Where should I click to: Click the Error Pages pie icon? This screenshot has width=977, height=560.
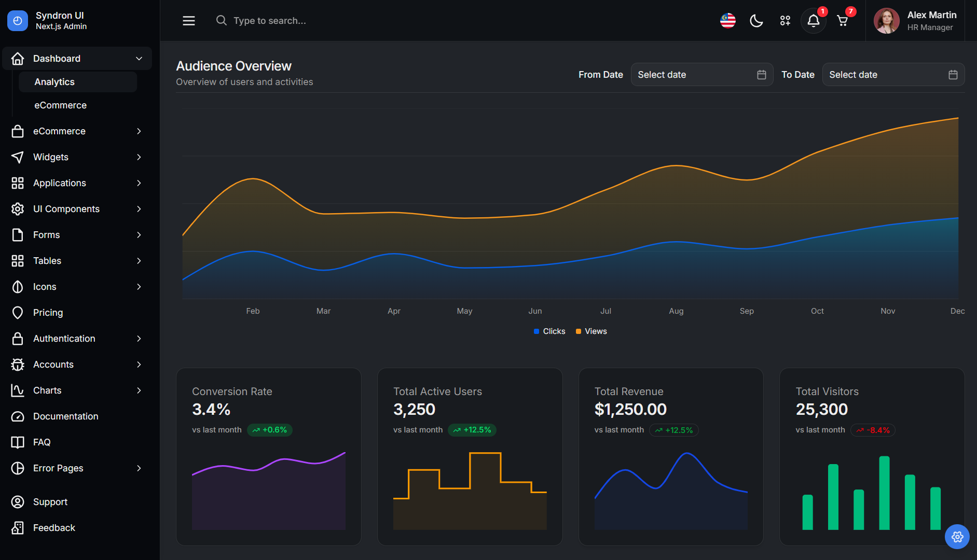pos(18,468)
